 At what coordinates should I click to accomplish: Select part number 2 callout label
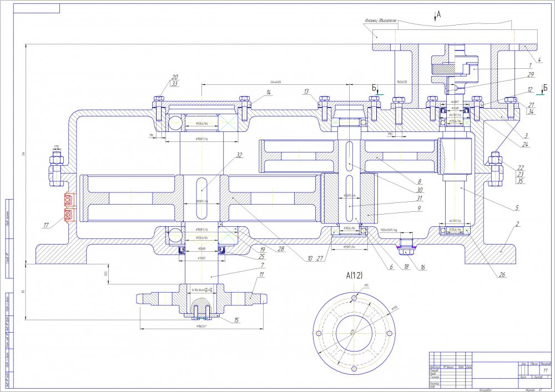[x=518, y=225]
